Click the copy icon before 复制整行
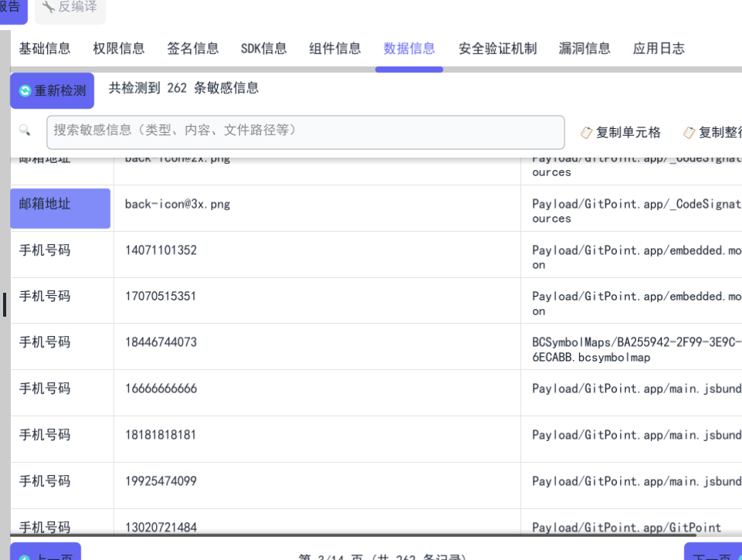The image size is (742, 560). pyautogui.click(x=689, y=132)
